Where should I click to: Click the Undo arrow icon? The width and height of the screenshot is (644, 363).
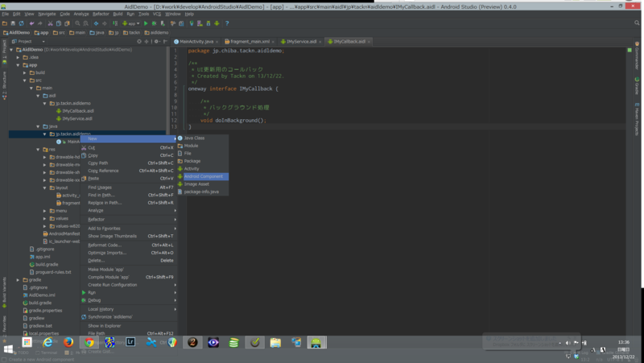(31, 23)
